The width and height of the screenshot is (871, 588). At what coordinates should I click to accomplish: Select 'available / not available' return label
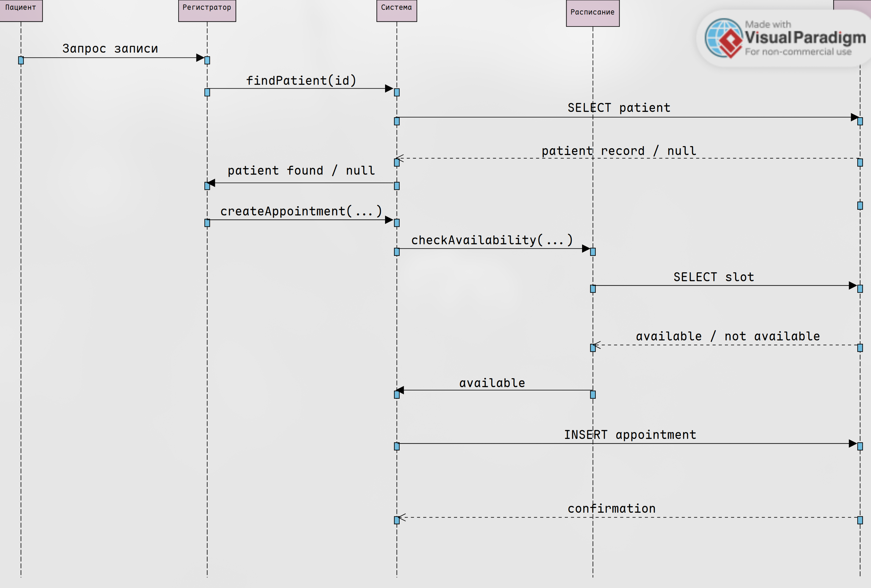point(728,337)
